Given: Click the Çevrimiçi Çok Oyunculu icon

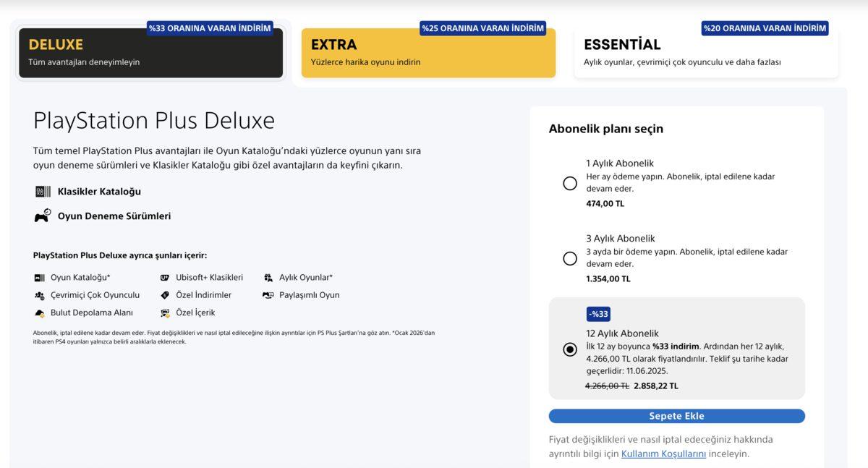Looking at the screenshot, I should pyautogui.click(x=40, y=295).
